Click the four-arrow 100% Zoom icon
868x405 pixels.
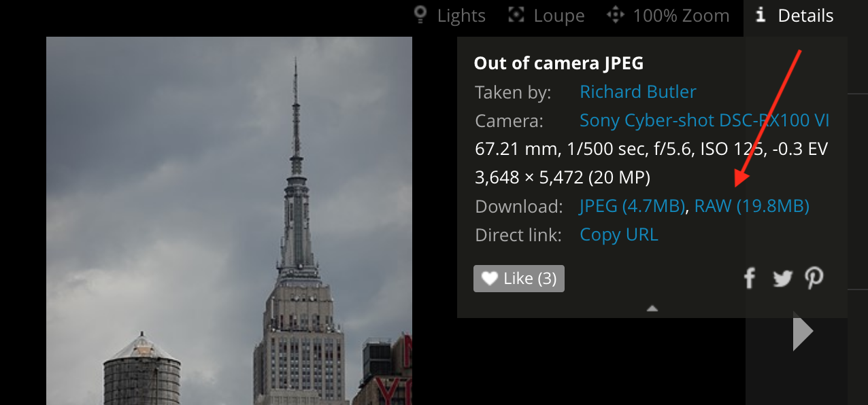pos(616,15)
